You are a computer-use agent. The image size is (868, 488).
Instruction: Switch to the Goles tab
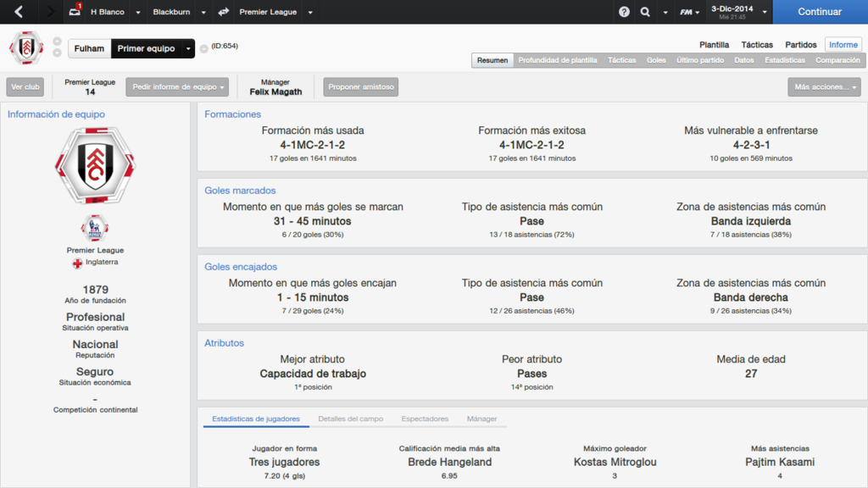(656, 60)
